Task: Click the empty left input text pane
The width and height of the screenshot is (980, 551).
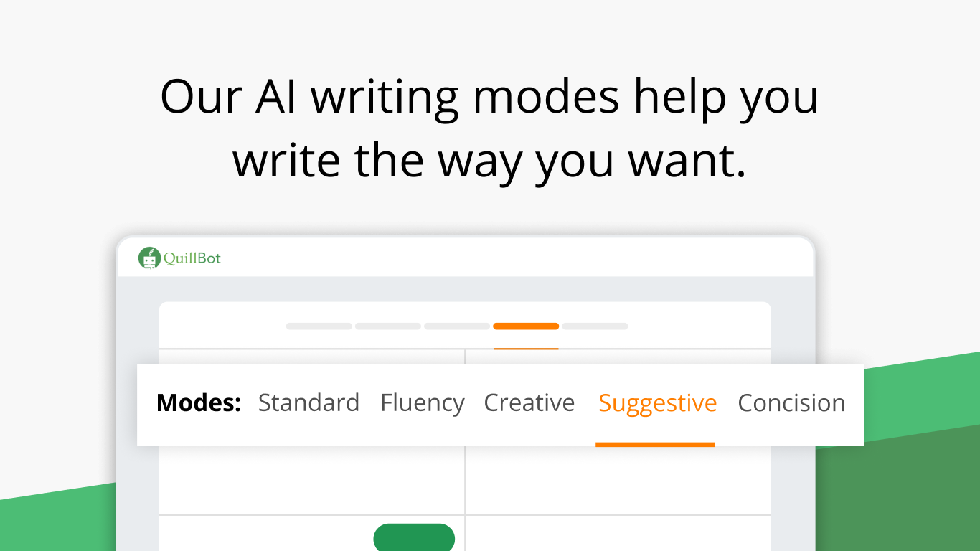Action: click(311, 479)
